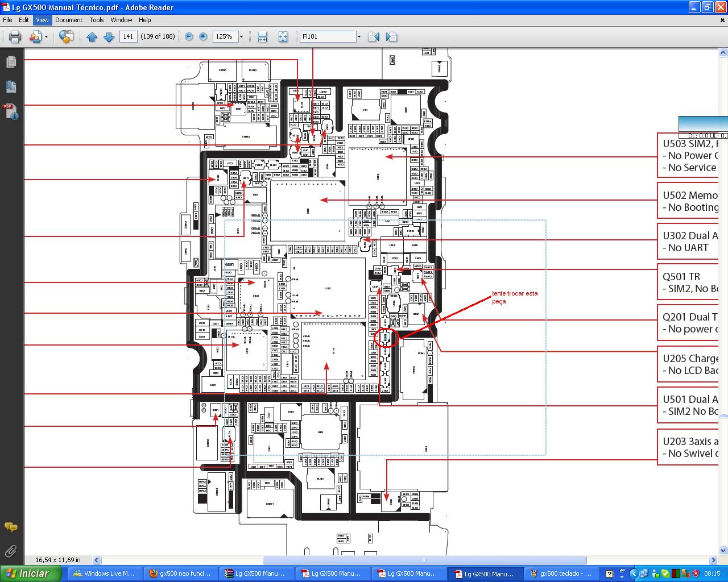Click the page size text 16,54 x 11,69 in

coord(58,560)
